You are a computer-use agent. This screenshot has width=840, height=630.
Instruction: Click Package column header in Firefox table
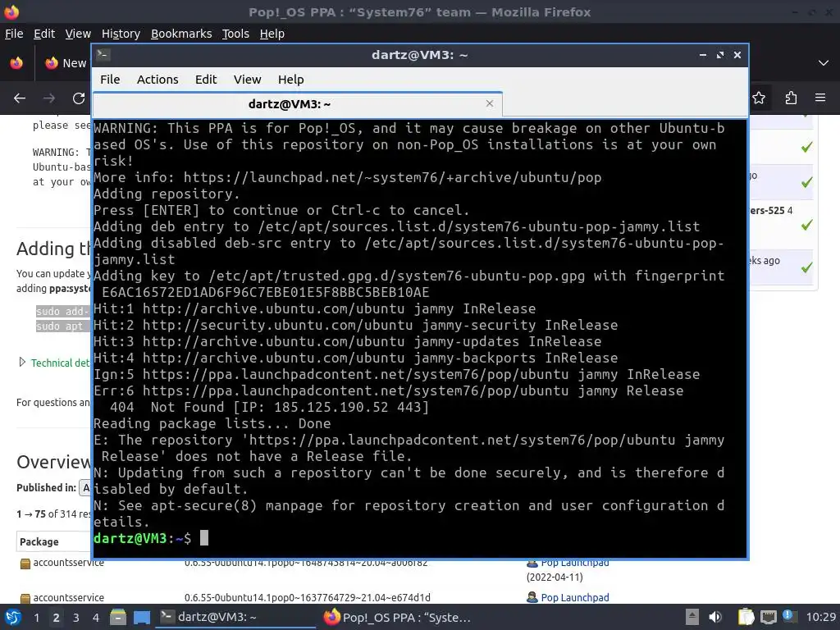coord(39,541)
